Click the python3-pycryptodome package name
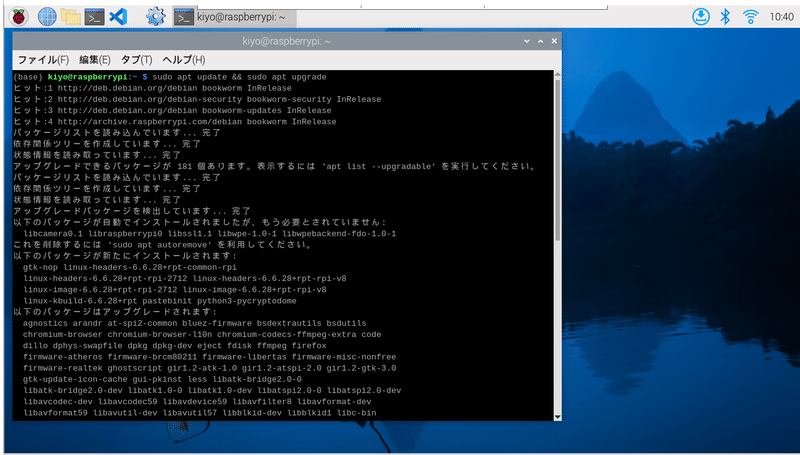 click(x=247, y=301)
